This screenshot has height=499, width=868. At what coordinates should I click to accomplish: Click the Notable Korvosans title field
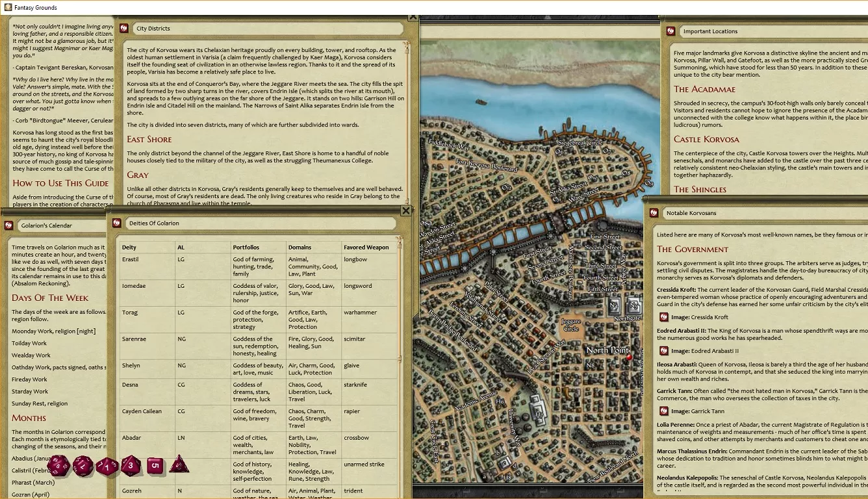coord(765,212)
